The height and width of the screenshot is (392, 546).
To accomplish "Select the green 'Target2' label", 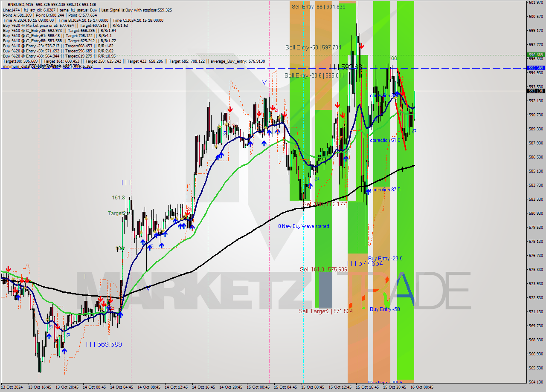I will click(116, 213).
